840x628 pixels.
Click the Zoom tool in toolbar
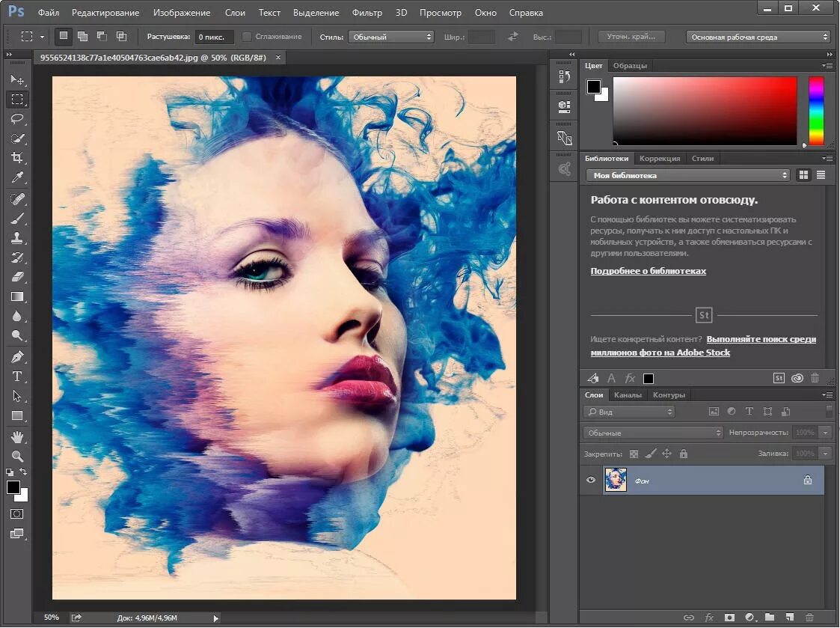17,456
